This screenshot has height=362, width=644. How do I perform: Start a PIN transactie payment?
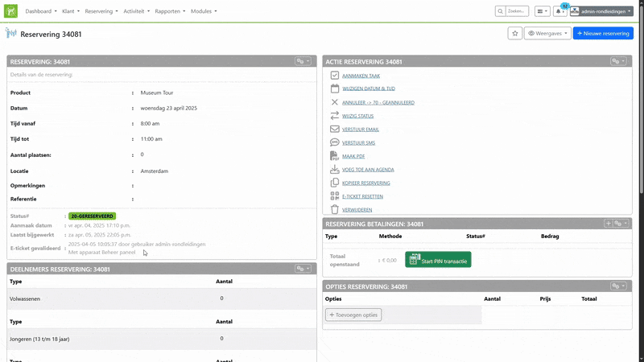click(438, 261)
